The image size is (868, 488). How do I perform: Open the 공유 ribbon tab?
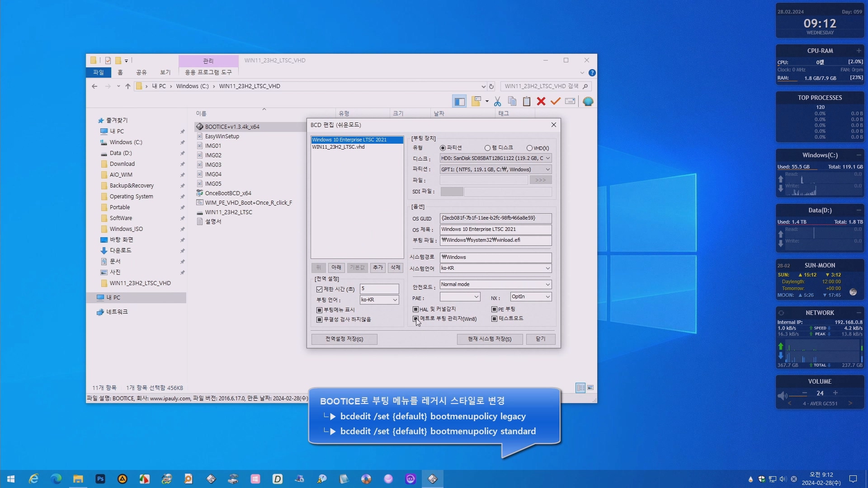(142, 72)
